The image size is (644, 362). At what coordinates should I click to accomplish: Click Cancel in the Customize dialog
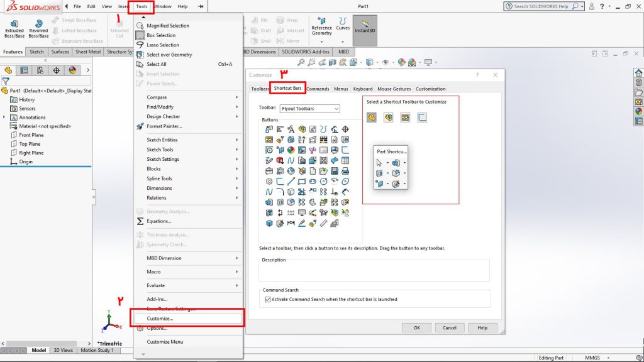click(449, 328)
